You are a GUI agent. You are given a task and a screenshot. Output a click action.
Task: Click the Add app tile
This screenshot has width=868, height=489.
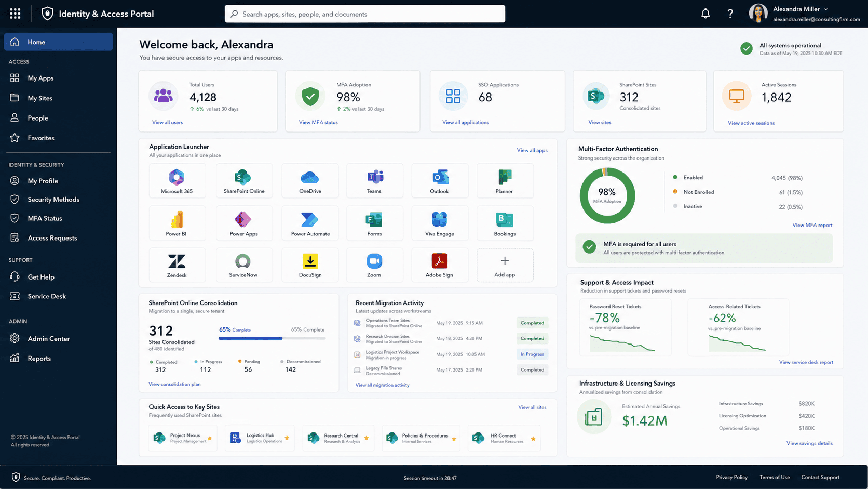(x=505, y=265)
